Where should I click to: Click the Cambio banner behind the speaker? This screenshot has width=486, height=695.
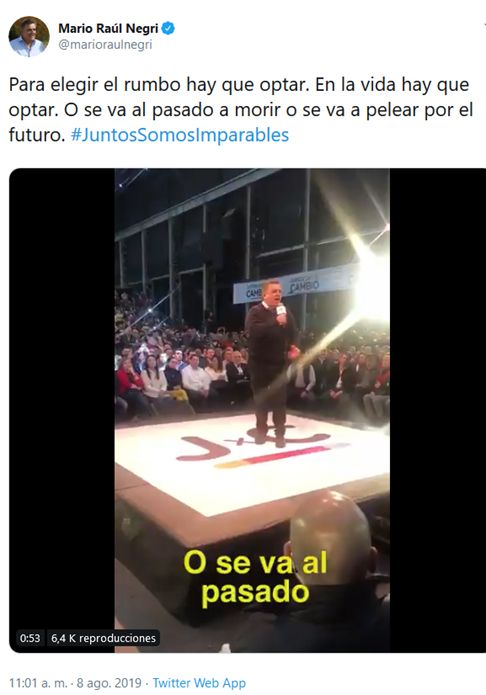click(x=295, y=284)
